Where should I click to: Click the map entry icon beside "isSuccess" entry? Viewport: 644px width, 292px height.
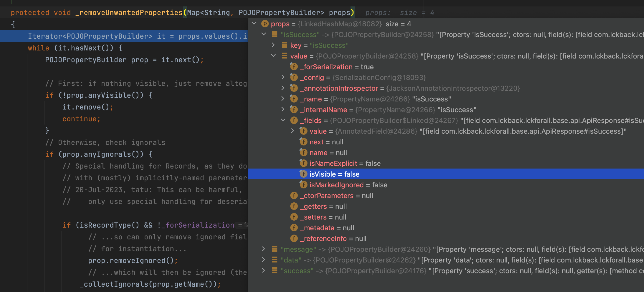pos(274,35)
